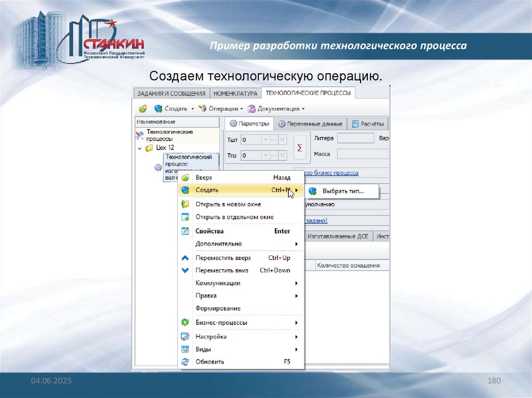Image resolution: width=532 pixels, height=398 pixels.
Task: Click the Цех 12 folder icon
Action: tap(149, 148)
